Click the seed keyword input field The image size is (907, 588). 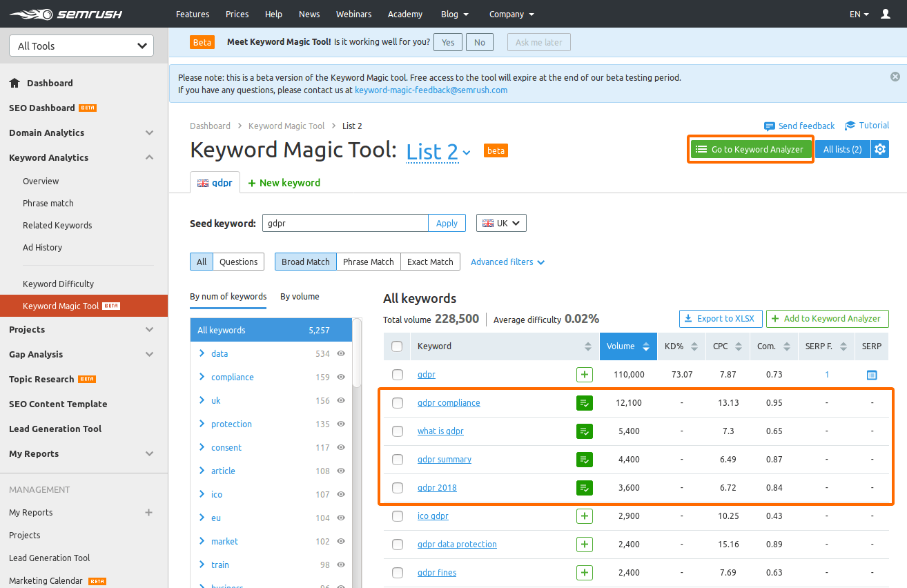345,223
